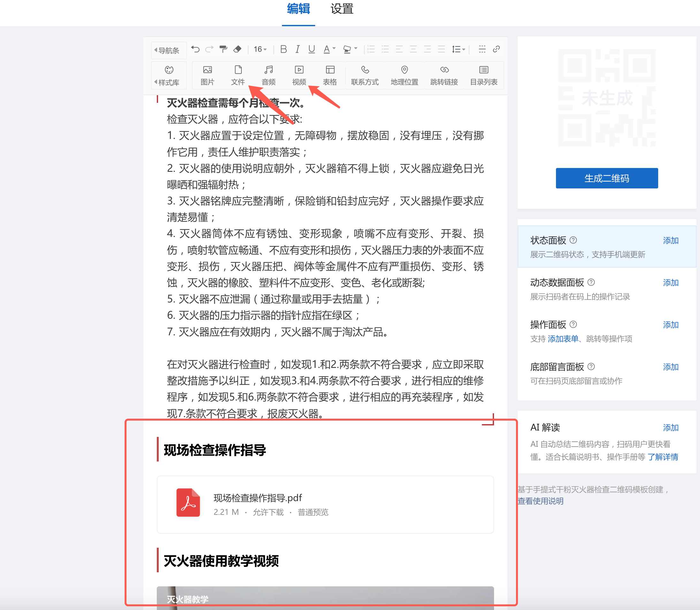Open the background highlight color dropdown
Viewport: 700px width, 610px height.
[x=350, y=50]
